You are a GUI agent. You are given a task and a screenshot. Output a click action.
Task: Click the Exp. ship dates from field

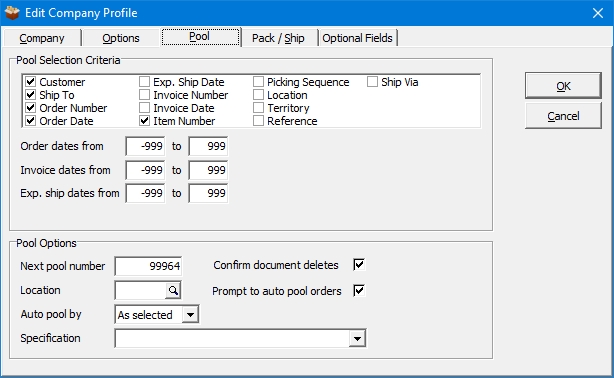tap(145, 193)
